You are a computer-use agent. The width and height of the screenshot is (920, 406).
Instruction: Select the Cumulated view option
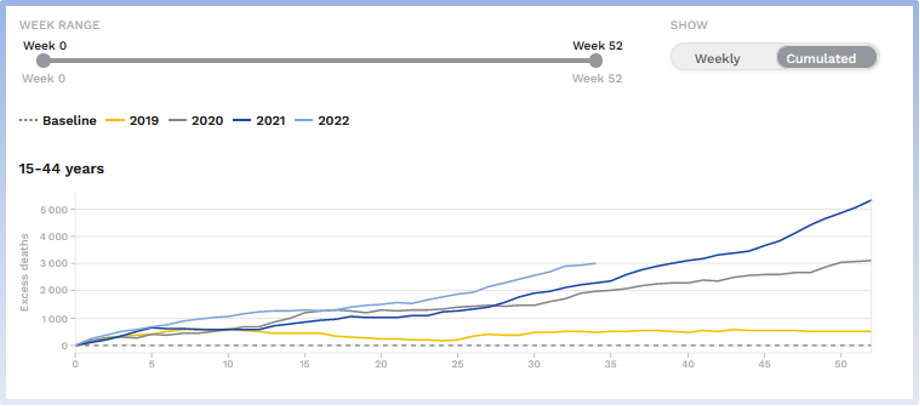pos(820,58)
